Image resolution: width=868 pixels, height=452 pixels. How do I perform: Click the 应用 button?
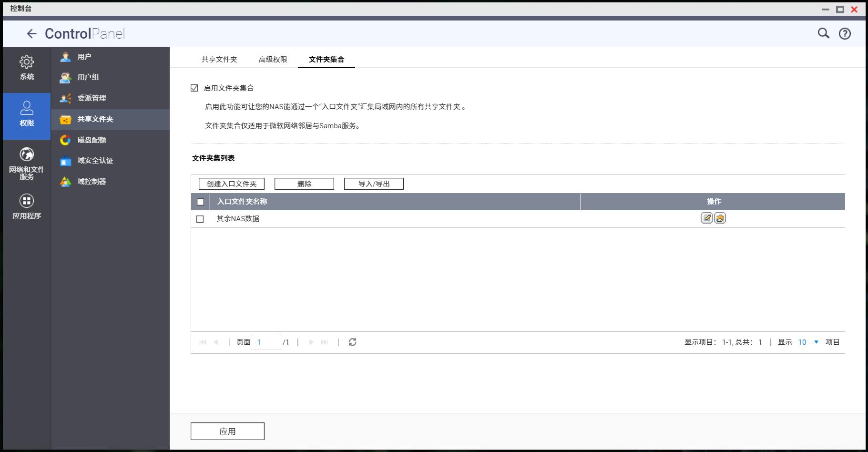[227, 431]
